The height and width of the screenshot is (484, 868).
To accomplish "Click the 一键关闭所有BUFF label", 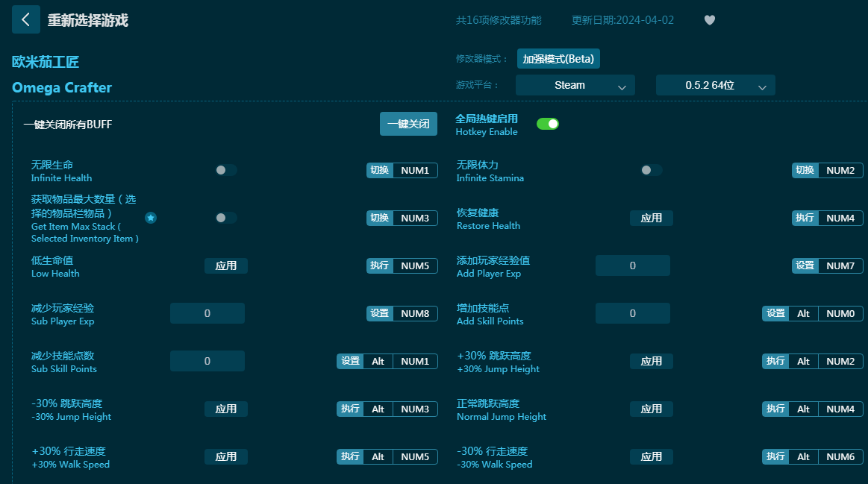I will click(x=67, y=125).
